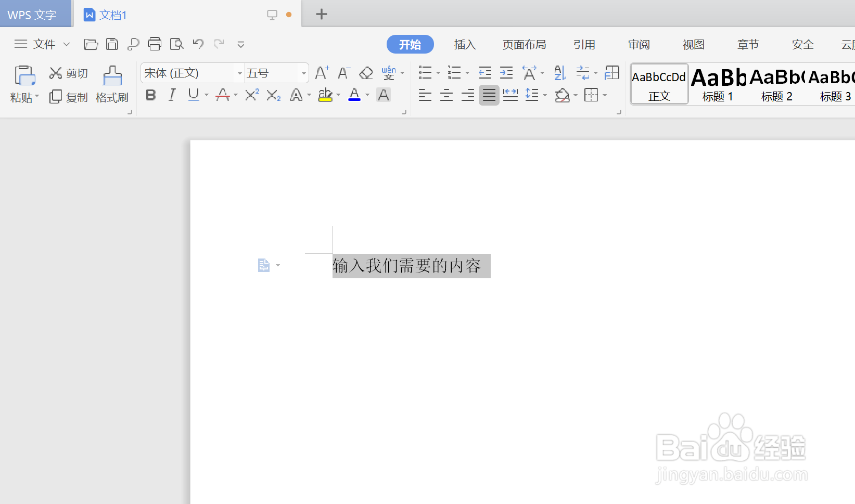The height and width of the screenshot is (504, 855).
Task: Open the font name dropdown
Action: point(239,73)
